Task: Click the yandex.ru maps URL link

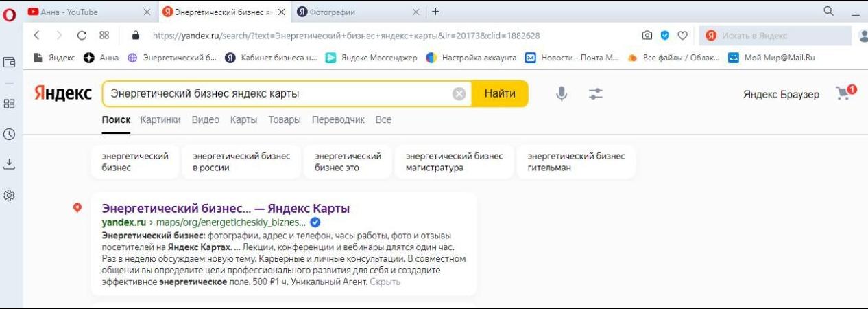Action: pos(204,222)
